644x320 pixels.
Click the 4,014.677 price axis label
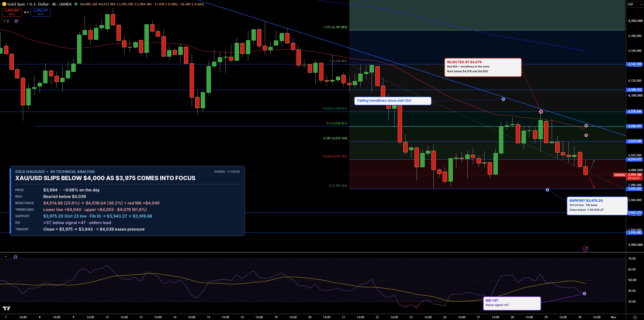tap(634, 159)
